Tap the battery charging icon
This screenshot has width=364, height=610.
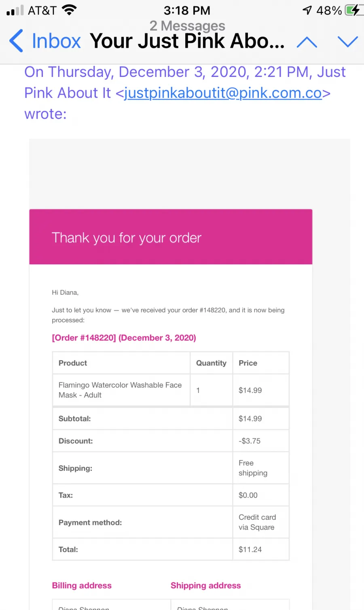pyautogui.click(x=352, y=10)
